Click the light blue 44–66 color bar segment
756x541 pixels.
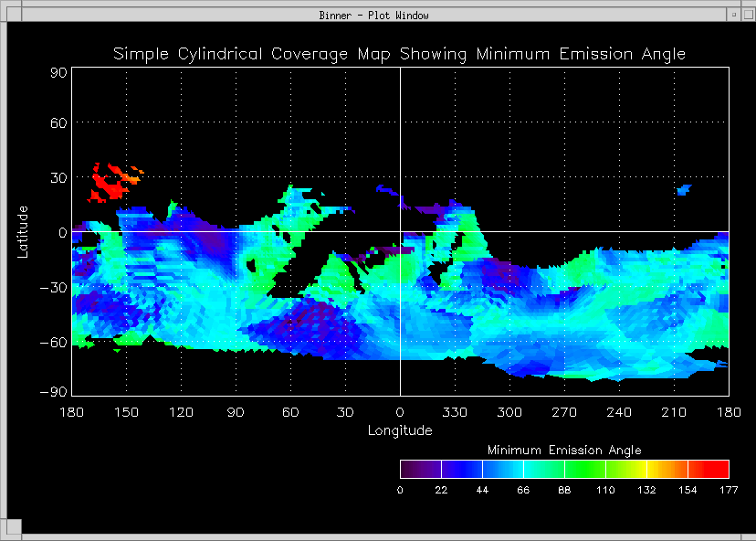click(x=502, y=469)
